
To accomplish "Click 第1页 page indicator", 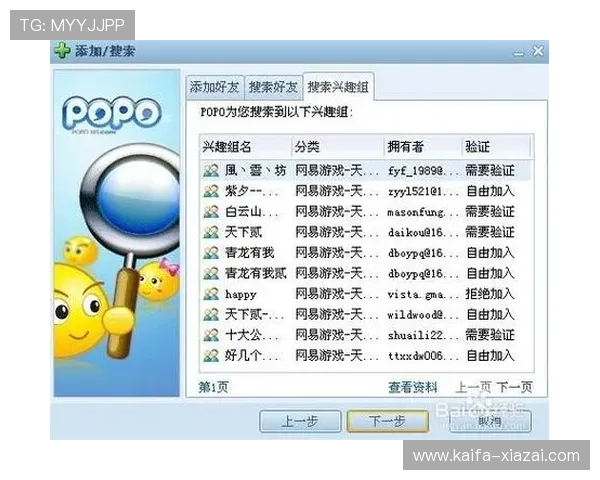I will pyautogui.click(x=213, y=387).
